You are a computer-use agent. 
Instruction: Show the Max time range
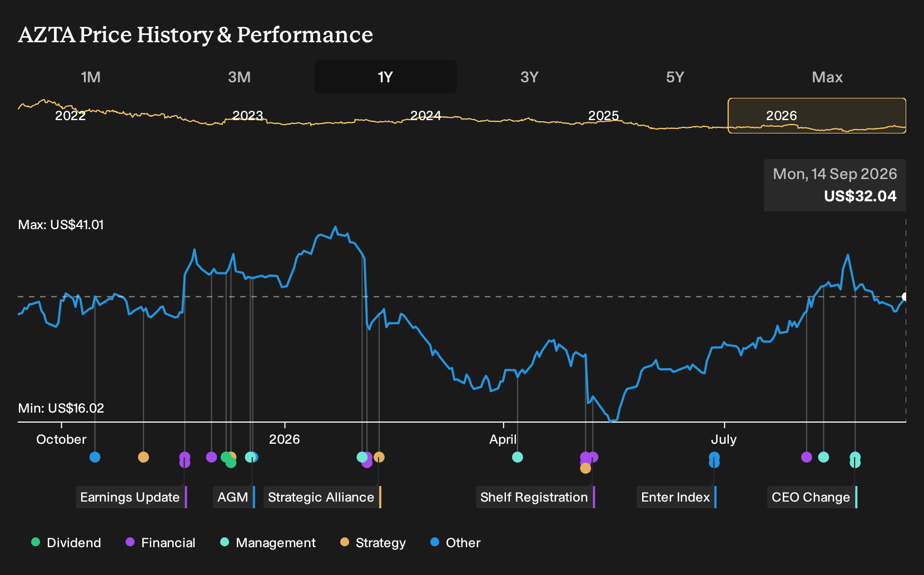[827, 77]
